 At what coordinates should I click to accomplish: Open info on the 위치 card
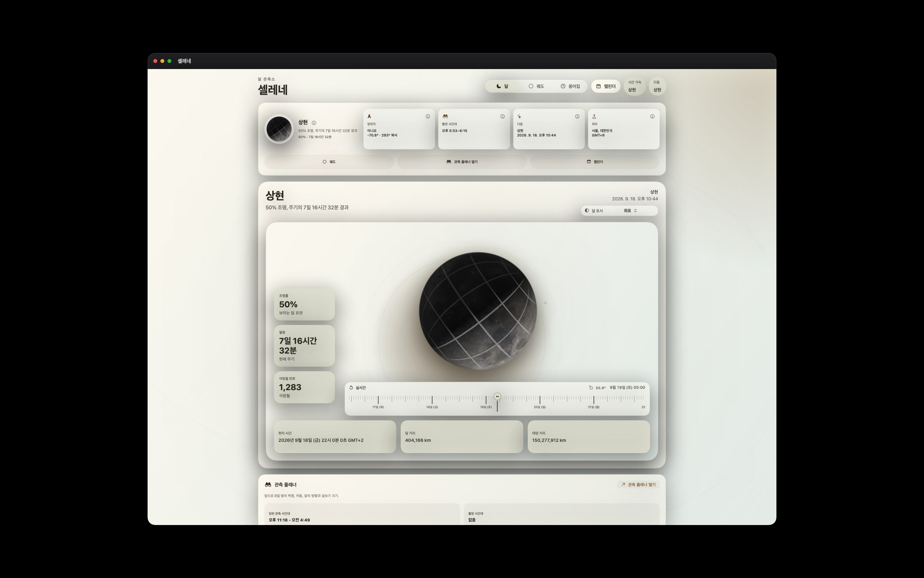652,117
